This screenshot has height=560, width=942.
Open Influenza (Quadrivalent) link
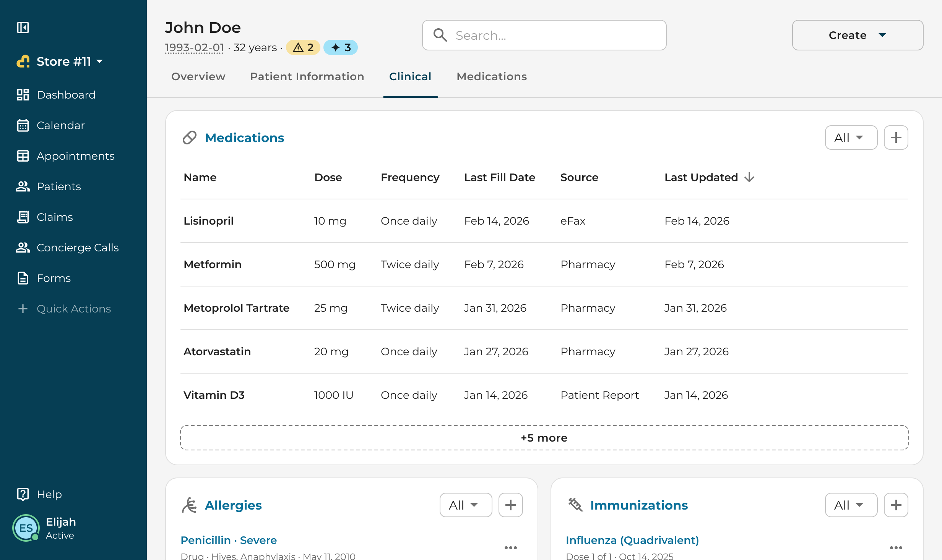[x=632, y=540]
